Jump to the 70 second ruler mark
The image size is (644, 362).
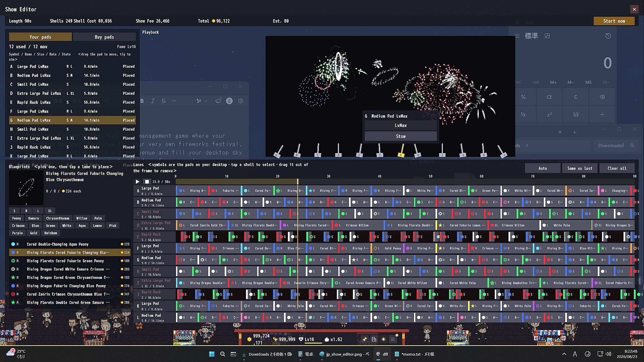tap(532, 176)
